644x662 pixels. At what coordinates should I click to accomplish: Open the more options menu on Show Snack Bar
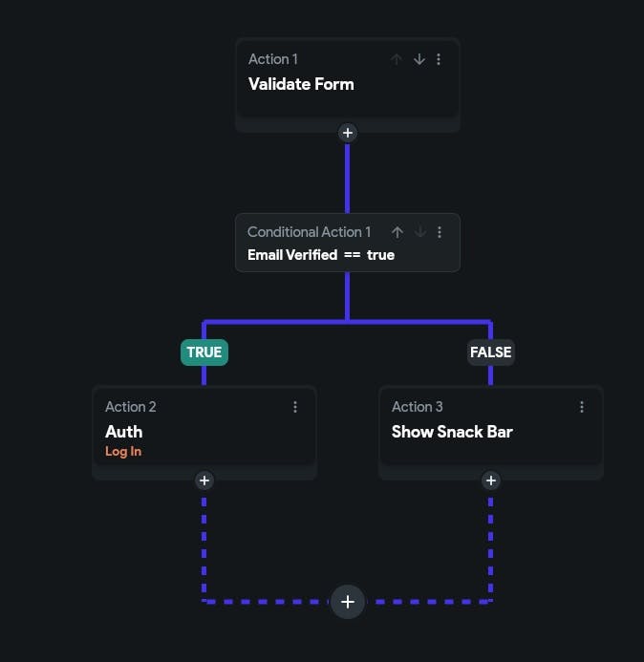pyautogui.click(x=582, y=407)
